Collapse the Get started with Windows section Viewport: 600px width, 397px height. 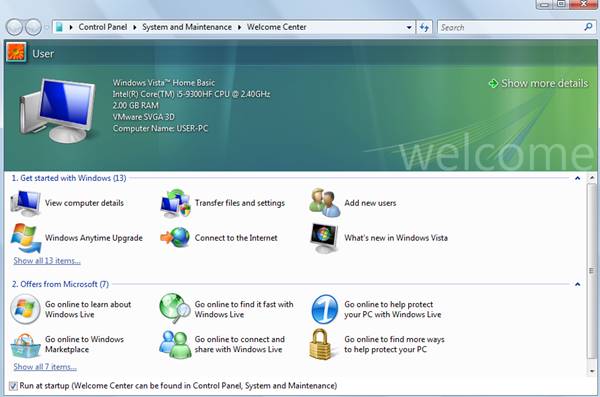(577, 178)
